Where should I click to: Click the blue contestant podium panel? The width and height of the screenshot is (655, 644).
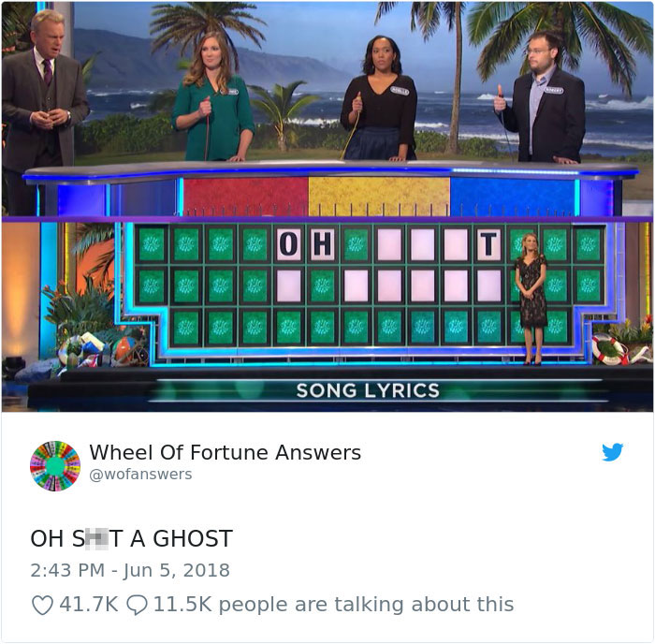point(513,197)
